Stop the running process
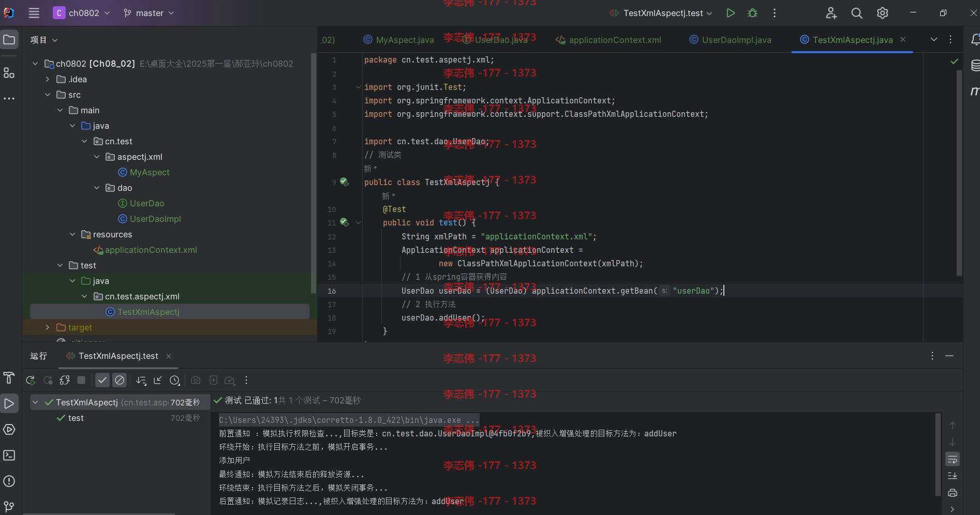980x515 pixels. pyautogui.click(x=81, y=380)
